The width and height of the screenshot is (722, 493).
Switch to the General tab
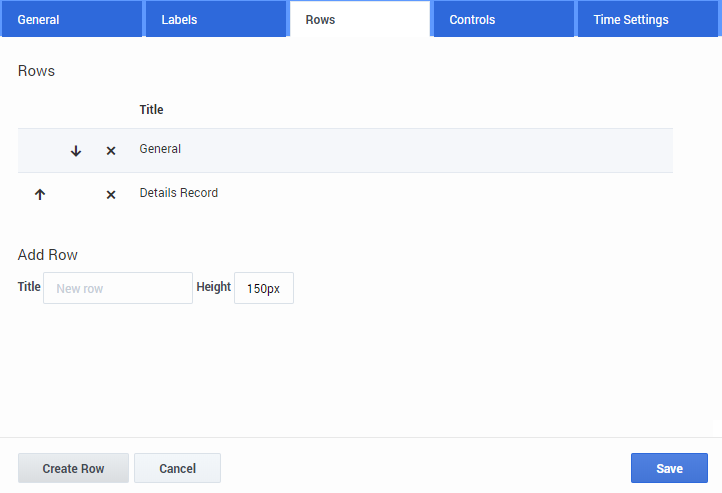(71, 19)
